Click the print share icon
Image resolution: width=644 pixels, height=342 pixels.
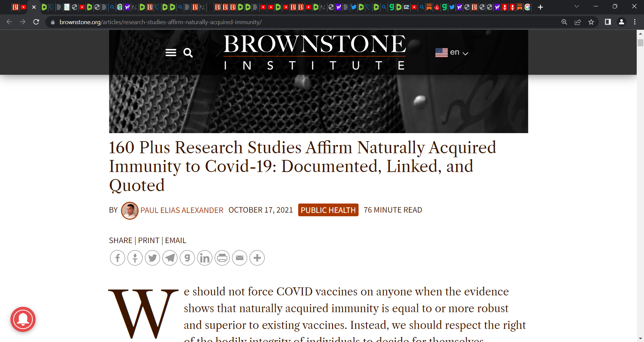(222, 258)
